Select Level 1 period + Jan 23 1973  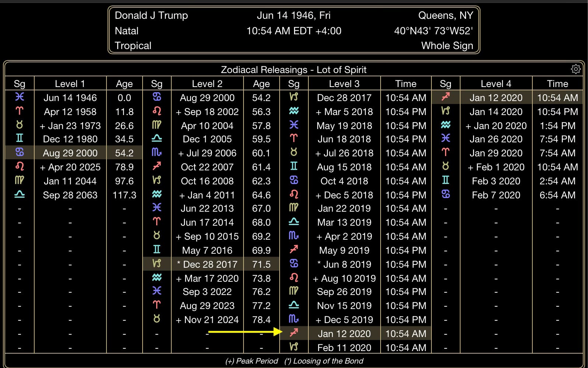70,126
